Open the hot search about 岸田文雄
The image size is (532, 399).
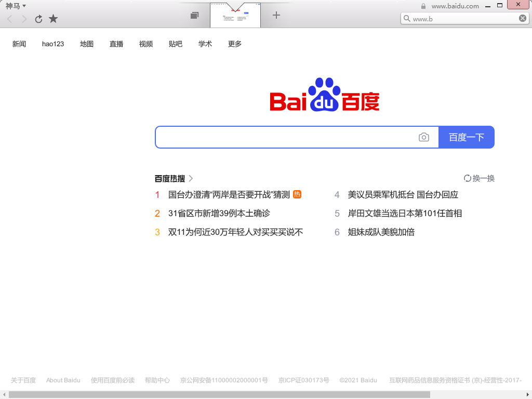point(405,214)
